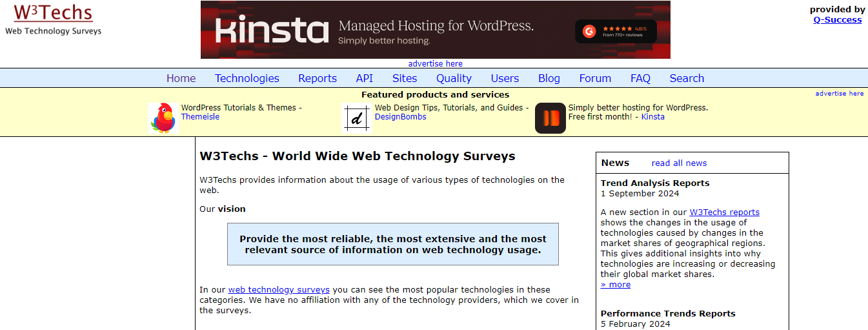Screen dimensions: 868x330
Task: Click the blue vision statement box
Action: point(393,244)
